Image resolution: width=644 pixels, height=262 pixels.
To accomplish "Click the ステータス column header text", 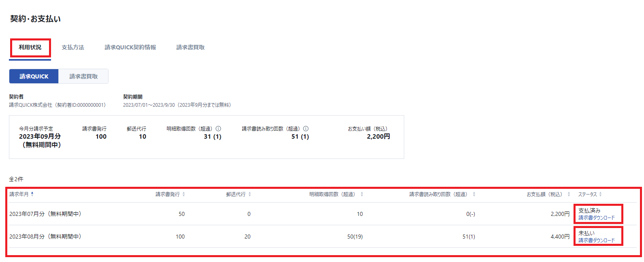I will [x=587, y=194].
